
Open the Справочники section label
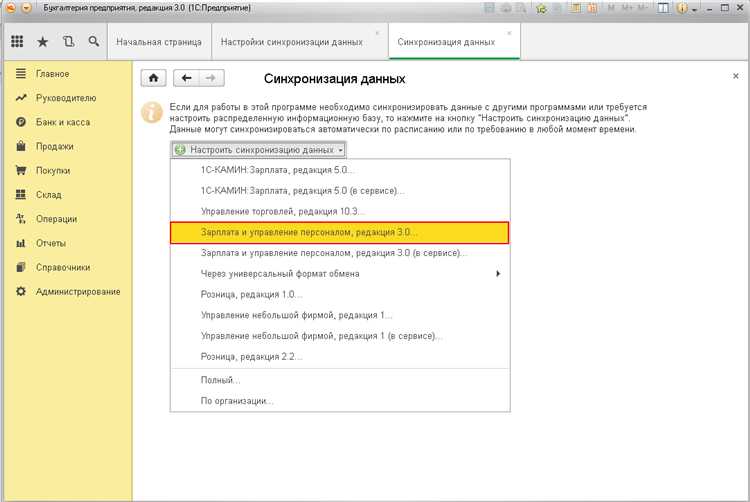pyautogui.click(x=63, y=267)
